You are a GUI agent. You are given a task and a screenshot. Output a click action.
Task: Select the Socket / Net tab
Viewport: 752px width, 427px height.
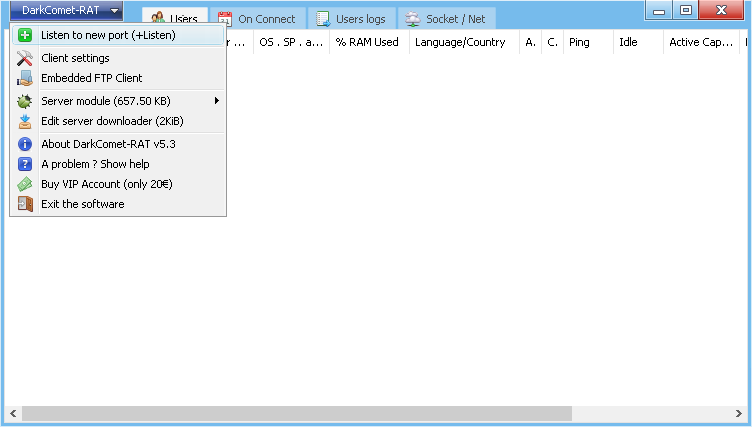445,19
